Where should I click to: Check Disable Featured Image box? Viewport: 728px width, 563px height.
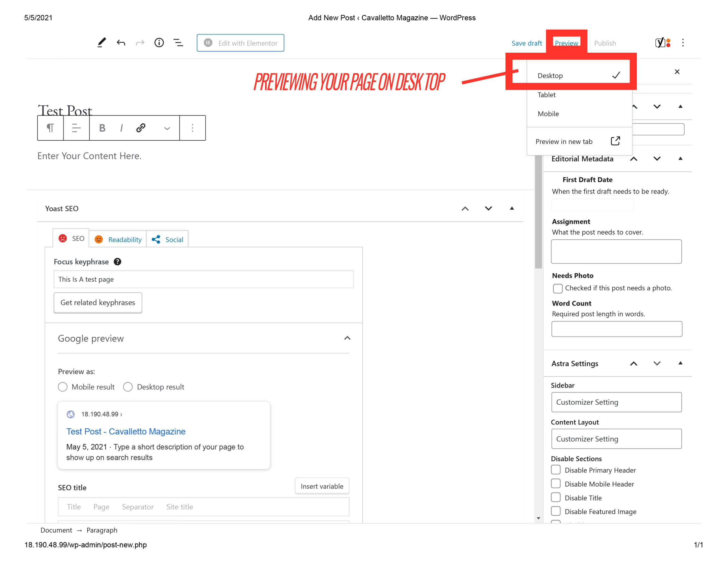click(556, 511)
